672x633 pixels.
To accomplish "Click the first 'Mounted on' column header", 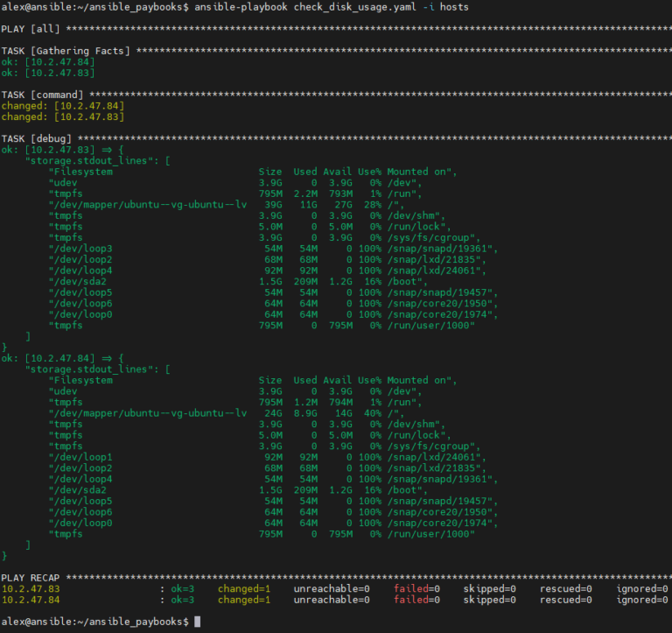I will point(418,172).
